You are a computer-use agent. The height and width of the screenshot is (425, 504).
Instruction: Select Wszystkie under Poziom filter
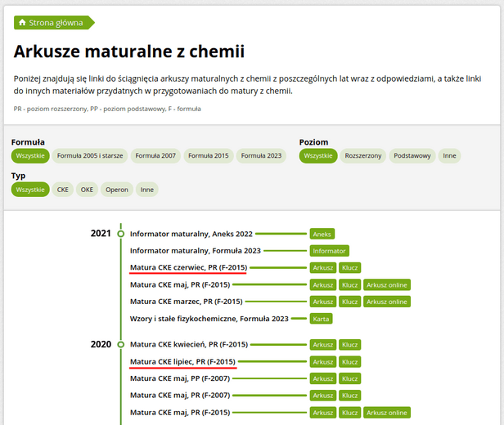318,155
